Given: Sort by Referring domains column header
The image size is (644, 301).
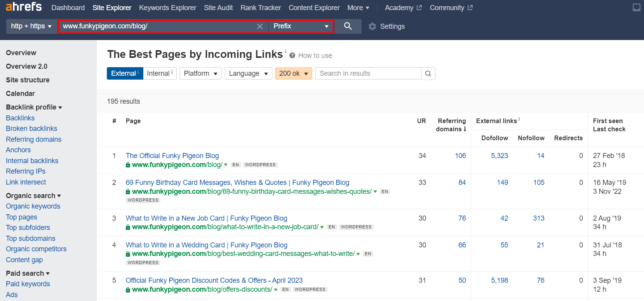Looking at the screenshot, I should (451, 125).
